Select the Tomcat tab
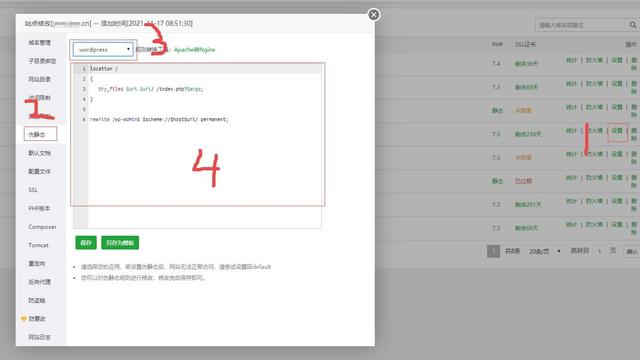The height and width of the screenshot is (360, 640). point(38,245)
